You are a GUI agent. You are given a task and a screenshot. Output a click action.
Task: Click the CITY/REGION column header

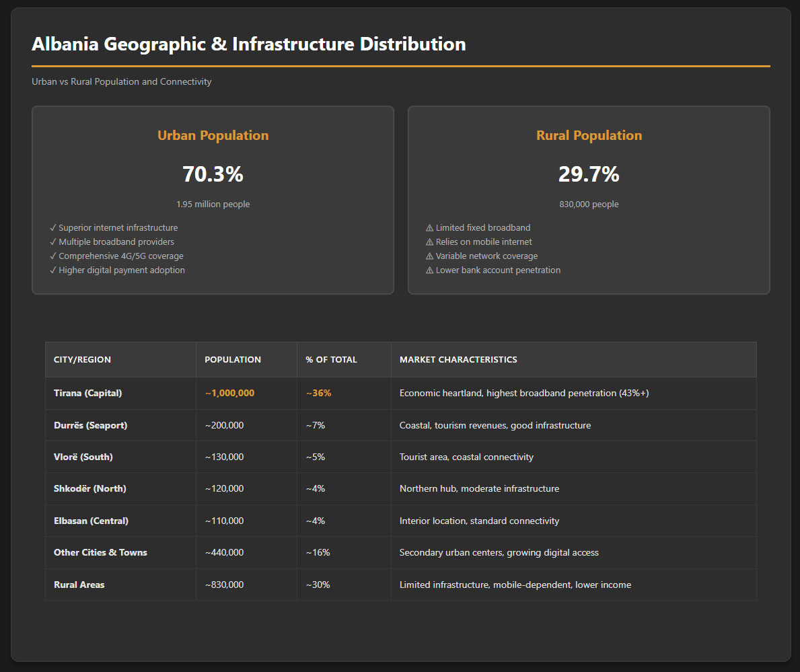pyautogui.click(x=82, y=360)
